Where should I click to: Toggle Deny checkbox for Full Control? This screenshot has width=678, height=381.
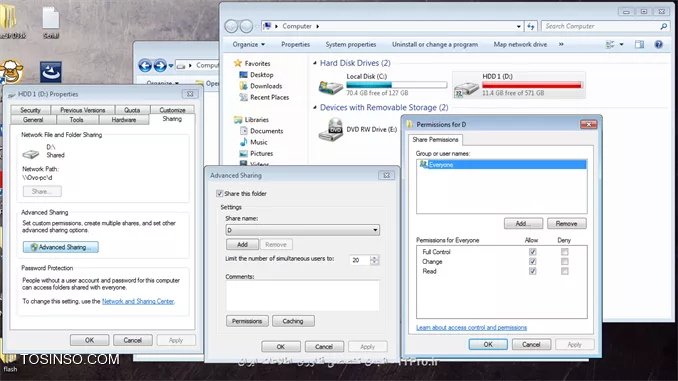click(x=564, y=252)
